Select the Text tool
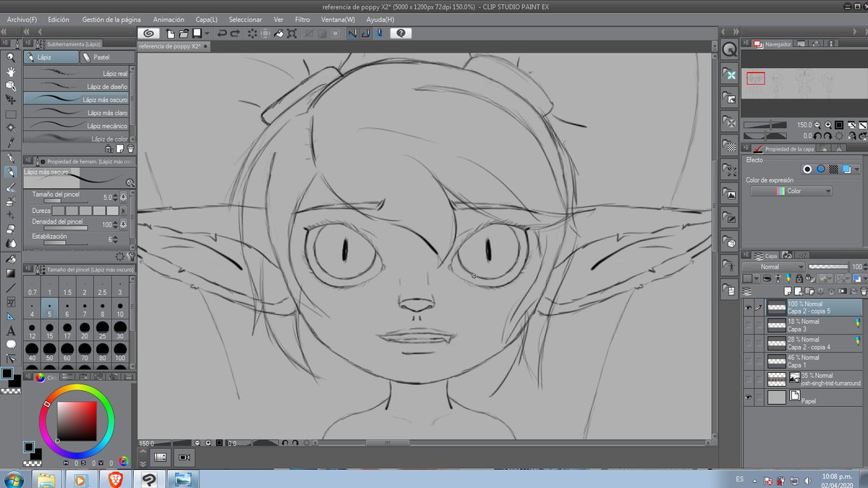 pyautogui.click(x=11, y=330)
